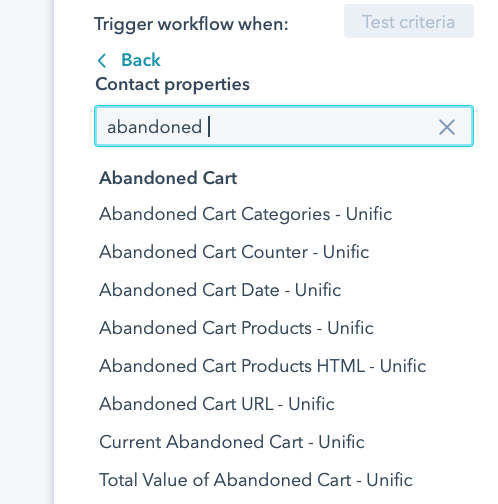Click the gray canvas area outside the panel

point(25,252)
